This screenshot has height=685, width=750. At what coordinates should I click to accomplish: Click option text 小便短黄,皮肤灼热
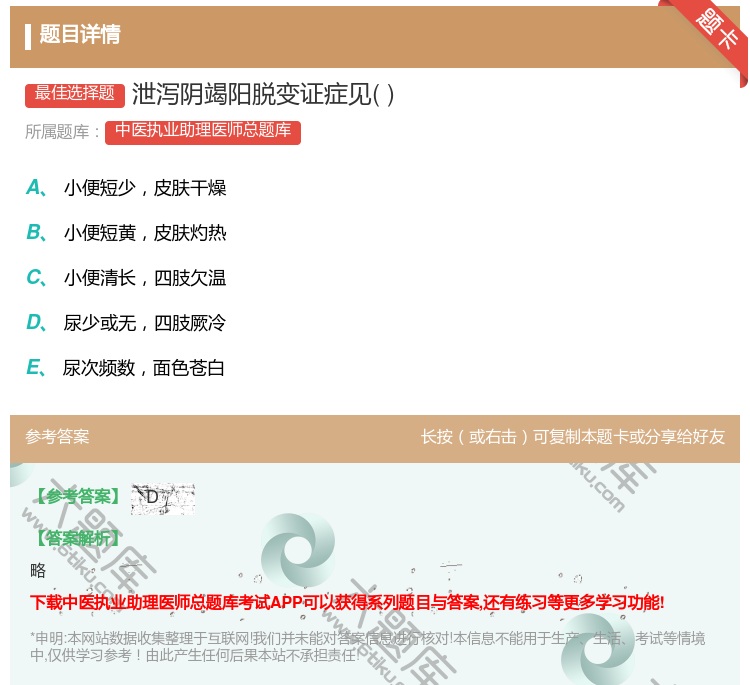145,233
